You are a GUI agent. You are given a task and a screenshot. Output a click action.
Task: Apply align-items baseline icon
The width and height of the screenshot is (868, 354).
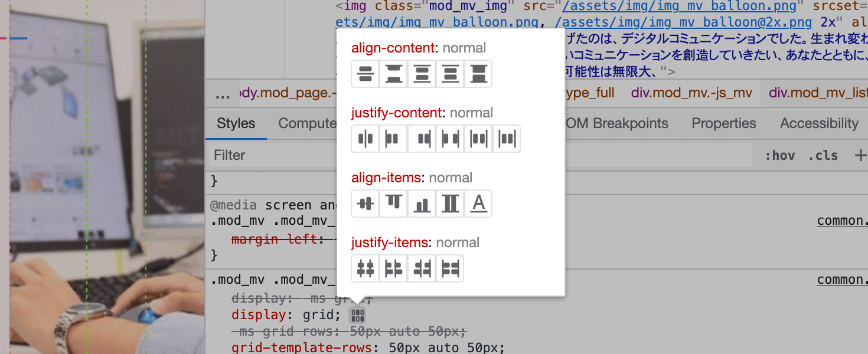click(x=479, y=204)
